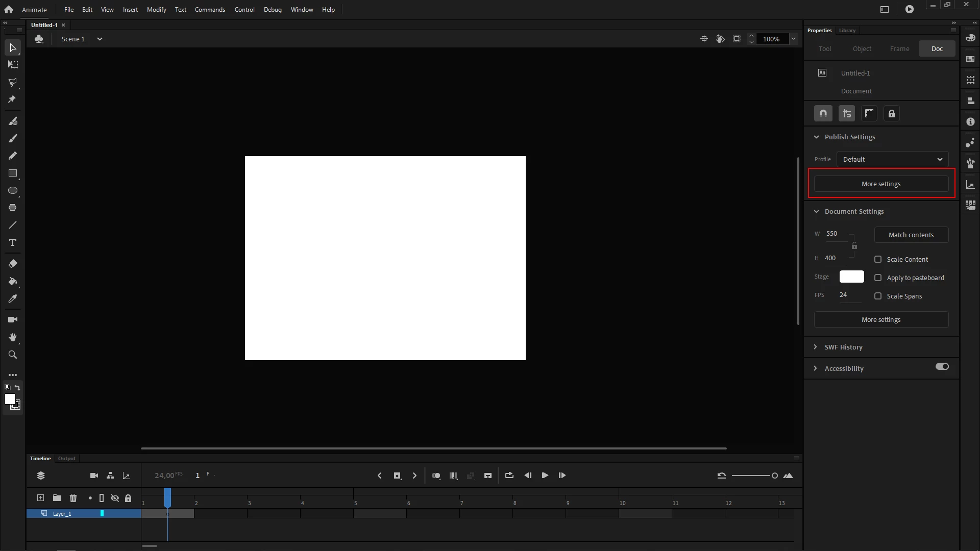Open the Profile Default dropdown

point(892,159)
